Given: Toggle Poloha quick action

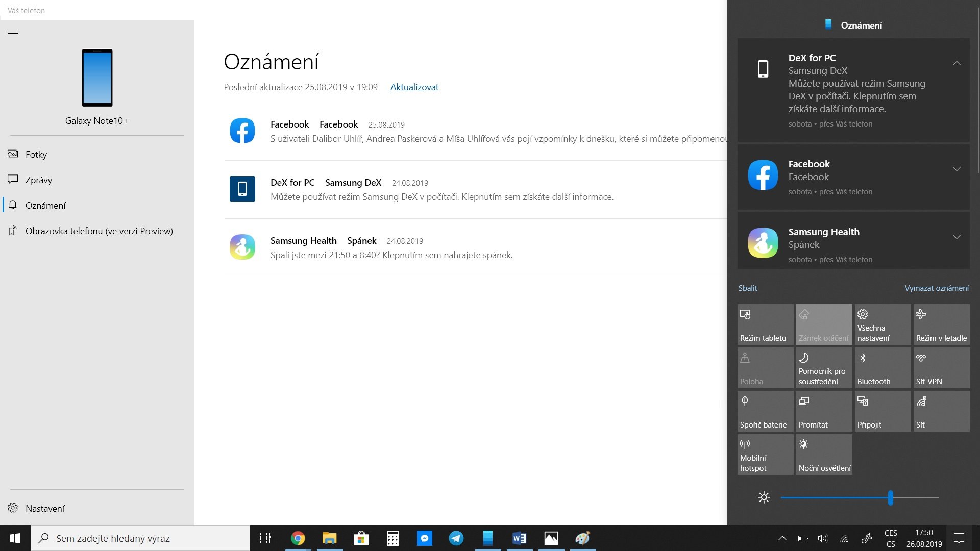Looking at the screenshot, I should (766, 368).
